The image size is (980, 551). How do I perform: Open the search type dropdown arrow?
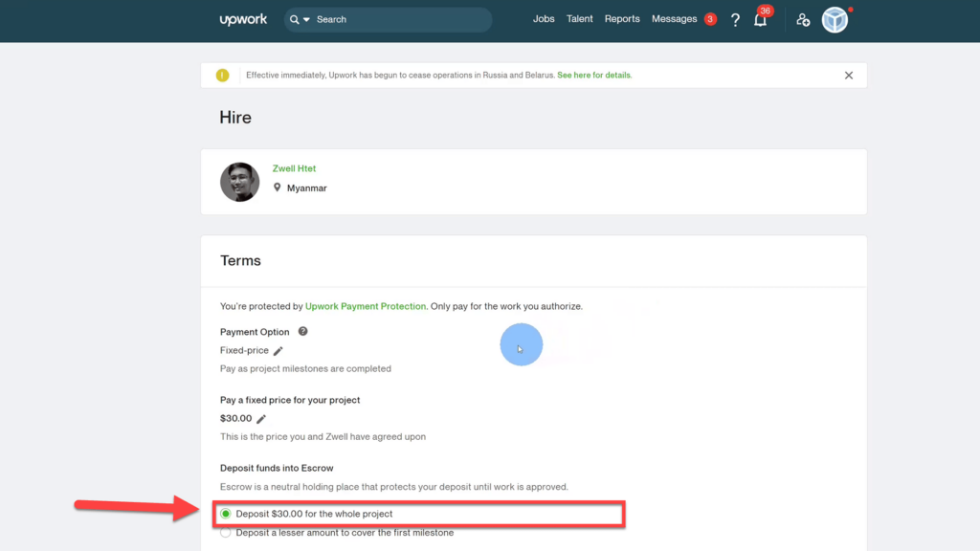coord(306,19)
